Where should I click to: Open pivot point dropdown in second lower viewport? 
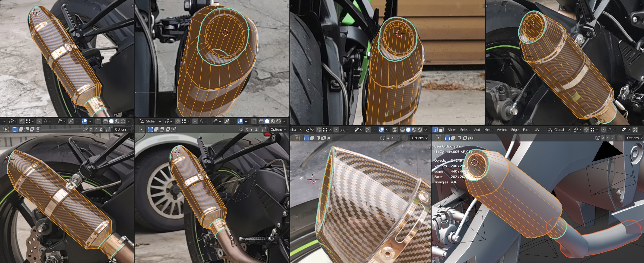click(x=169, y=121)
